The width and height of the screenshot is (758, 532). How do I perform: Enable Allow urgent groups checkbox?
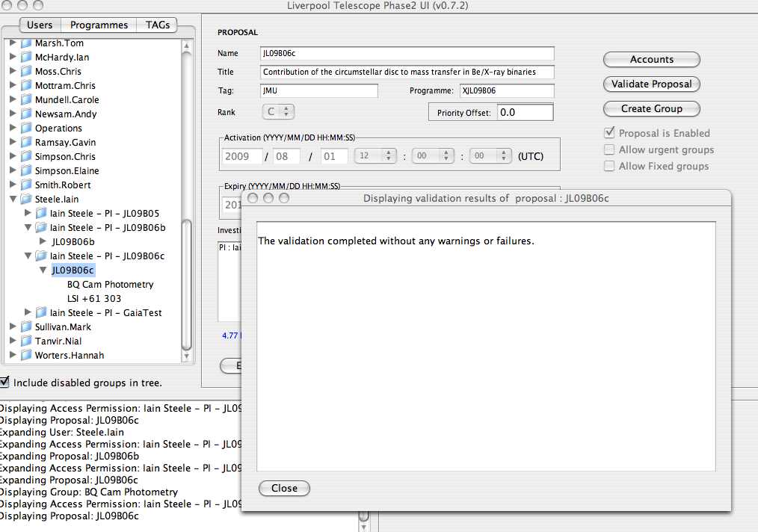(x=609, y=149)
